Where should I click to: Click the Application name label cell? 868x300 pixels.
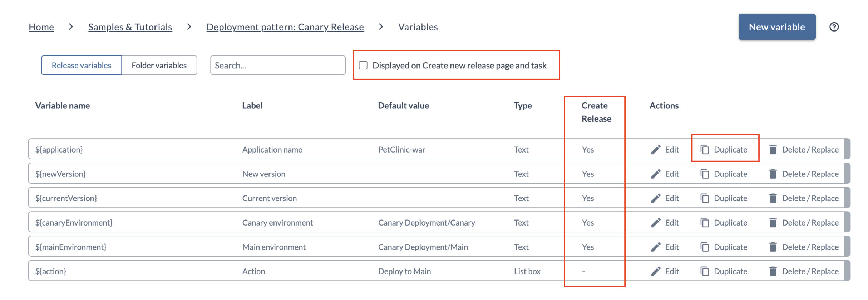tap(272, 150)
